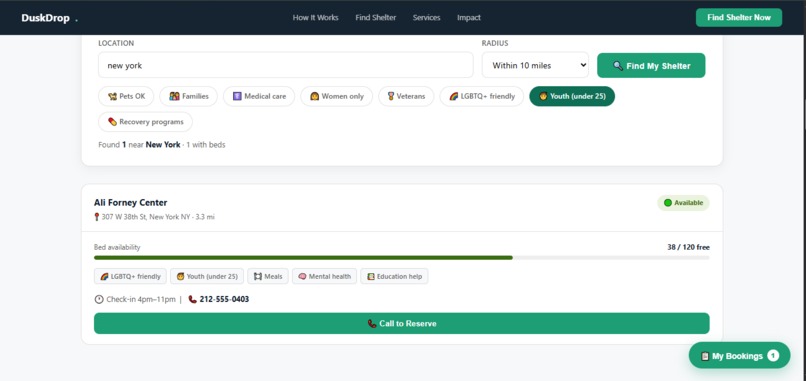
Task: Click the family icon in Families chip
Action: 174,96
